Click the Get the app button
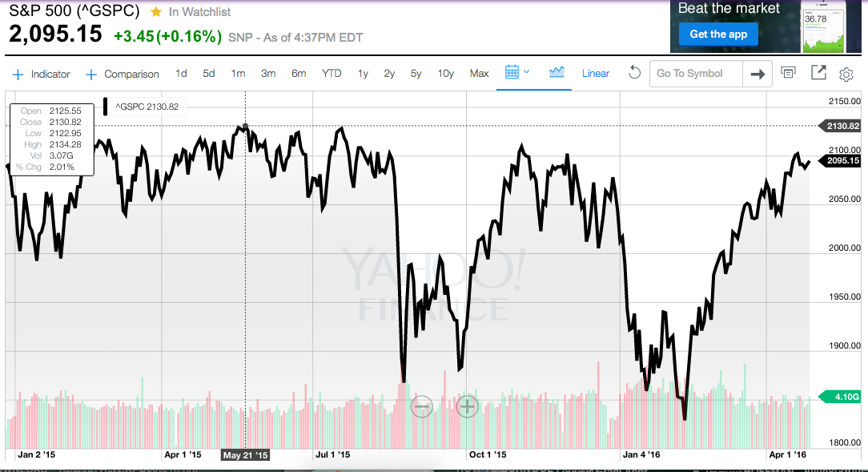 click(718, 34)
